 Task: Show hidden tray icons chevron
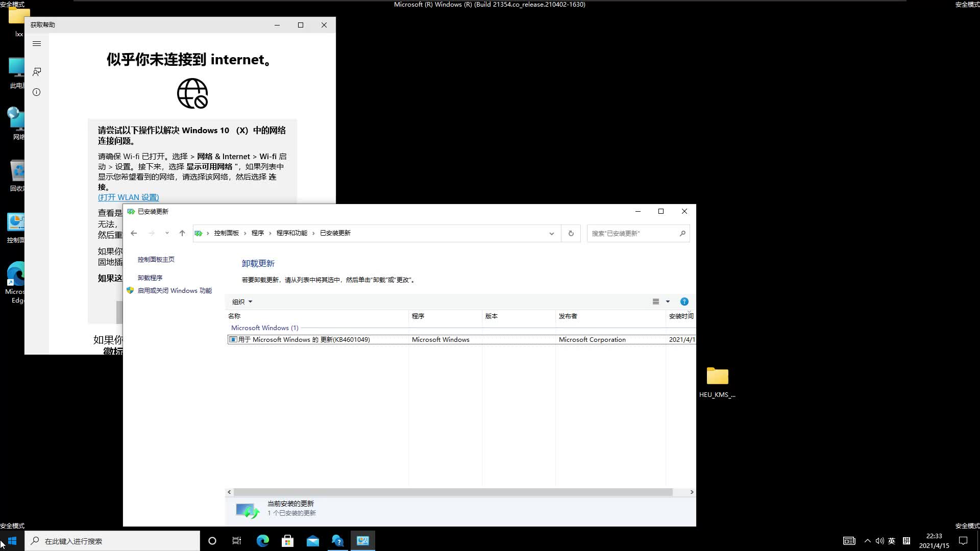pyautogui.click(x=867, y=541)
